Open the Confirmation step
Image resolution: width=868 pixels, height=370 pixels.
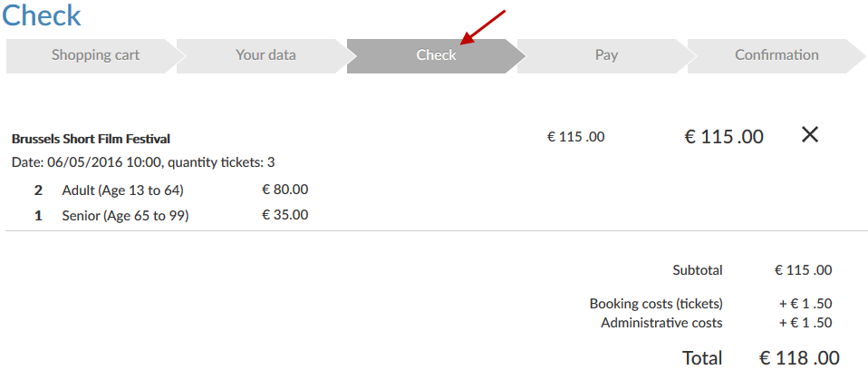point(776,55)
